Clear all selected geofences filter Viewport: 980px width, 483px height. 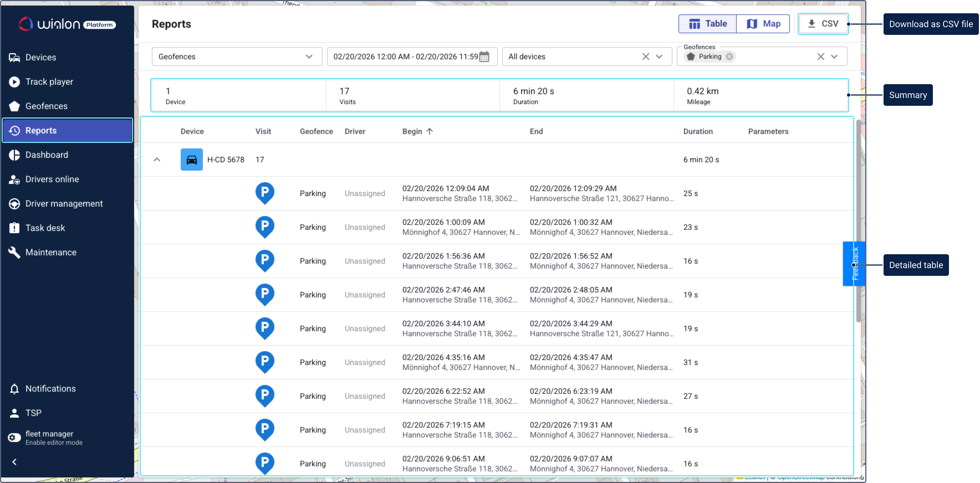(821, 56)
